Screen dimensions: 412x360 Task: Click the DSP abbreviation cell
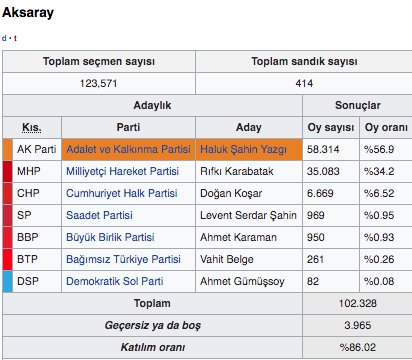(x=37, y=281)
